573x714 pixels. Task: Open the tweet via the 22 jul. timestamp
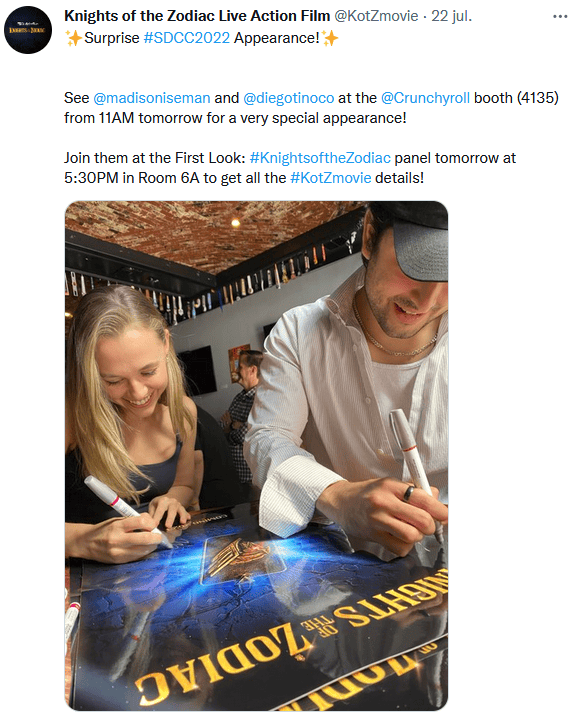451,16
